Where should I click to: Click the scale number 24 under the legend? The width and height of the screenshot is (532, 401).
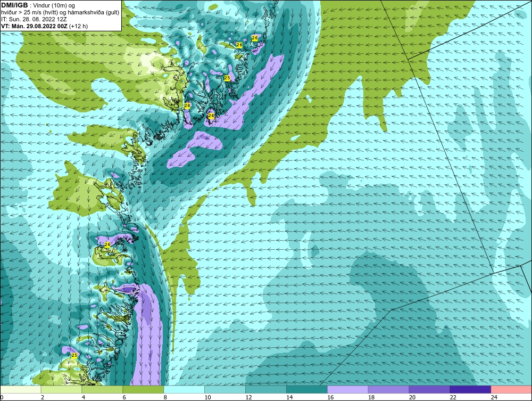494,397
